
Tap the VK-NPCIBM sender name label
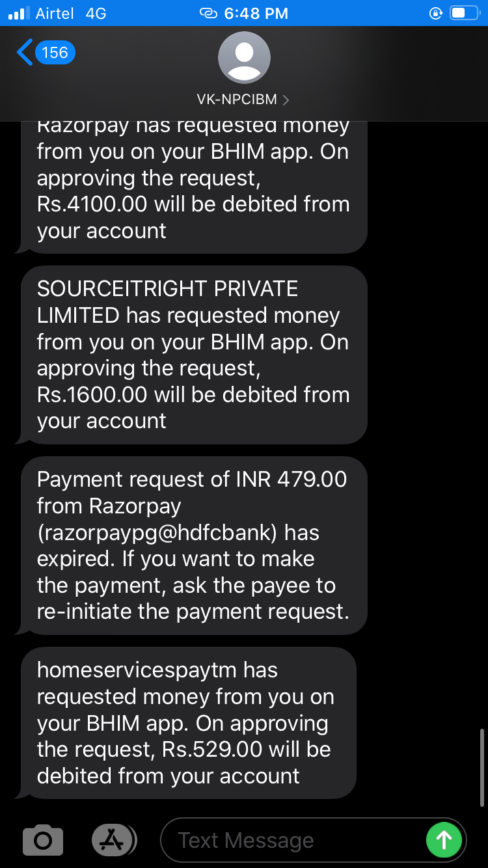[x=237, y=100]
